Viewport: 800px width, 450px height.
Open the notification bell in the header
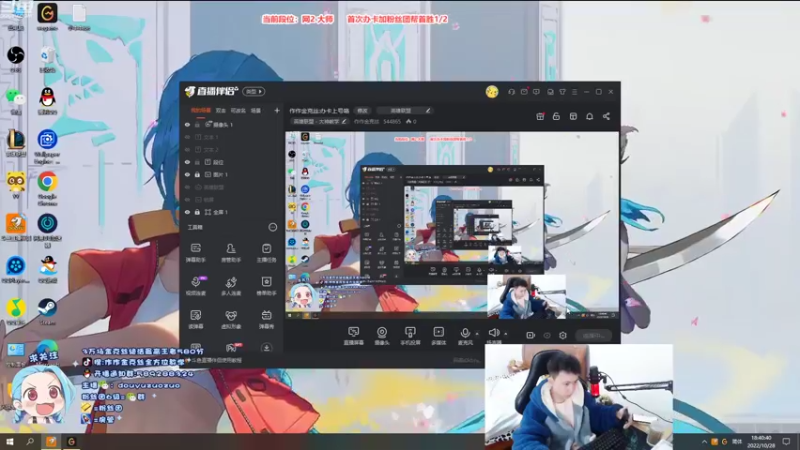[x=589, y=116]
